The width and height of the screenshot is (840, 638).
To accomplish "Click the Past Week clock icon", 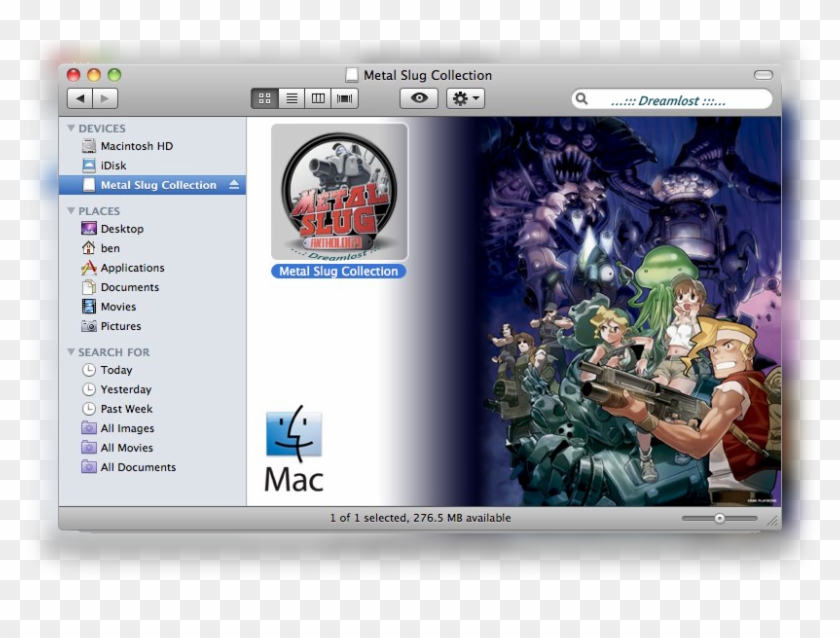I will coord(88,409).
